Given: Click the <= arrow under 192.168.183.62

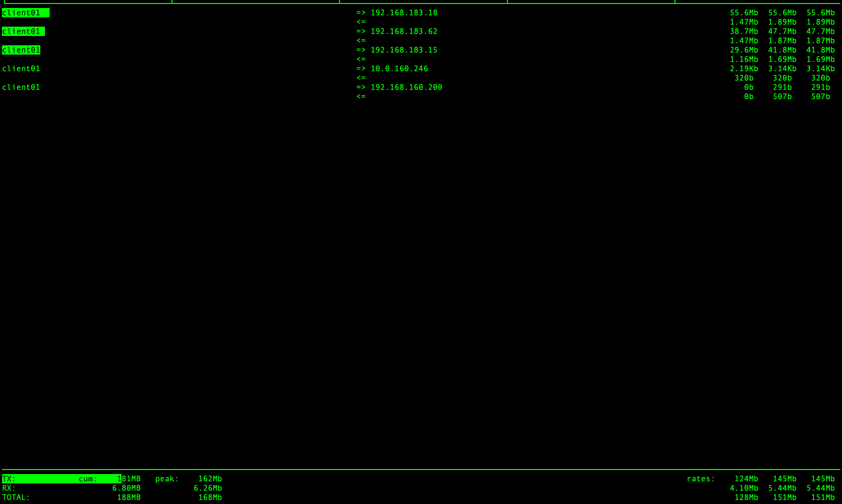Looking at the screenshot, I should (x=361, y=41).
